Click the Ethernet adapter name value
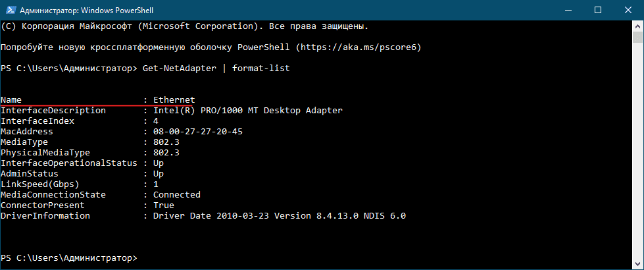644x270 pixels. (x=174, y=100)
